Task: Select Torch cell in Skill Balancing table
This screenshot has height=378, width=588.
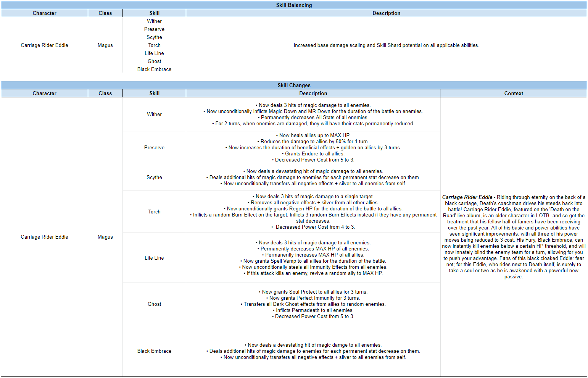Action: click(x=154, y=45)
